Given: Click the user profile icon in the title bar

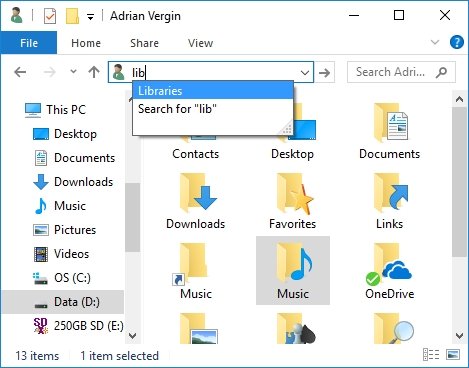Looking at the screenshot, I should (16, 16).
